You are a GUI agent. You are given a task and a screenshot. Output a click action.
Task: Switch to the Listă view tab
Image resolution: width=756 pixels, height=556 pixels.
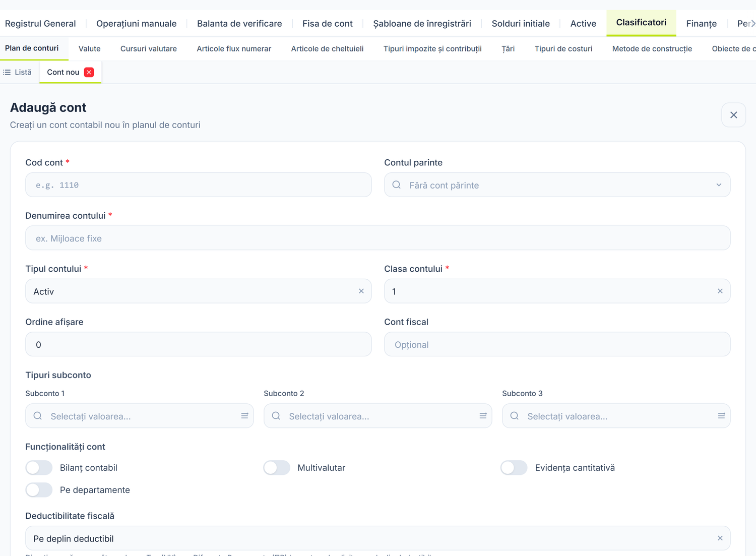point(18,72)
